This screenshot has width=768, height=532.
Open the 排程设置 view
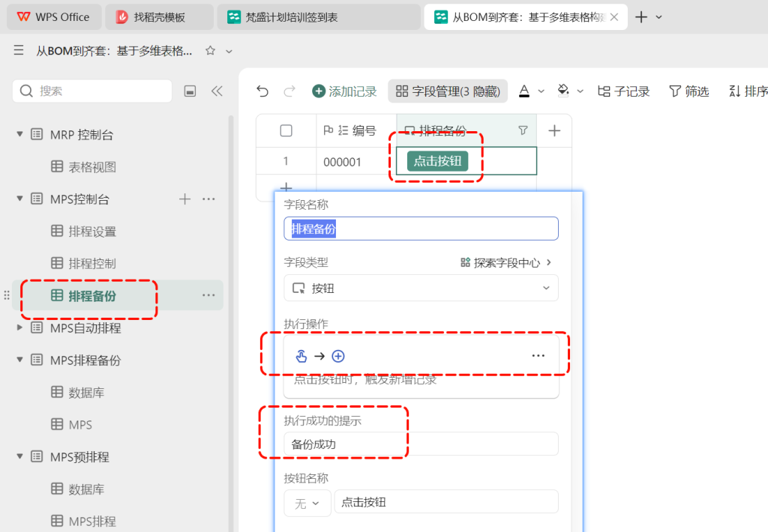point(92,231)
